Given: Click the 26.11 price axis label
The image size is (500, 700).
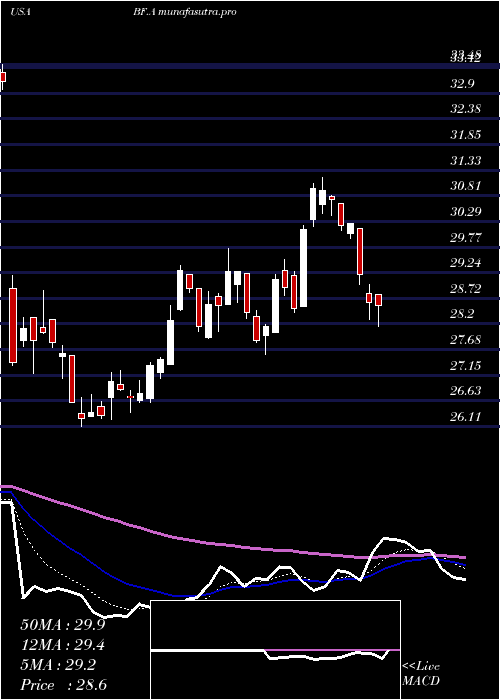Looking at the screenshot, I should pos(465,417).
